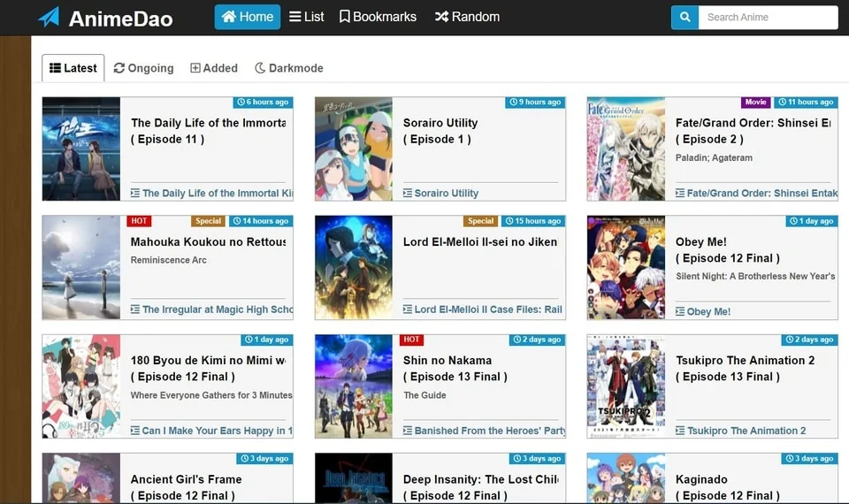
Task: Click the Silent Night: A Brotherless New Year's subtitle
Action: (755, 276)
